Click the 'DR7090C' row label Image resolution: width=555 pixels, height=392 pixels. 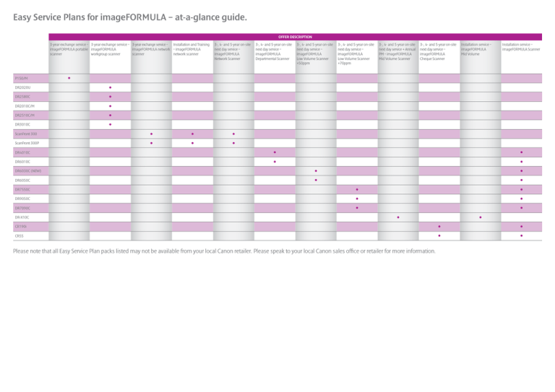(x=22, y=208)
